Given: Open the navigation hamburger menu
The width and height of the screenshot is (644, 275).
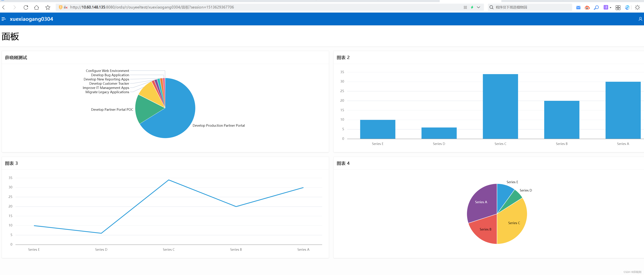Looking at the screenshot, I should [4, 19].
